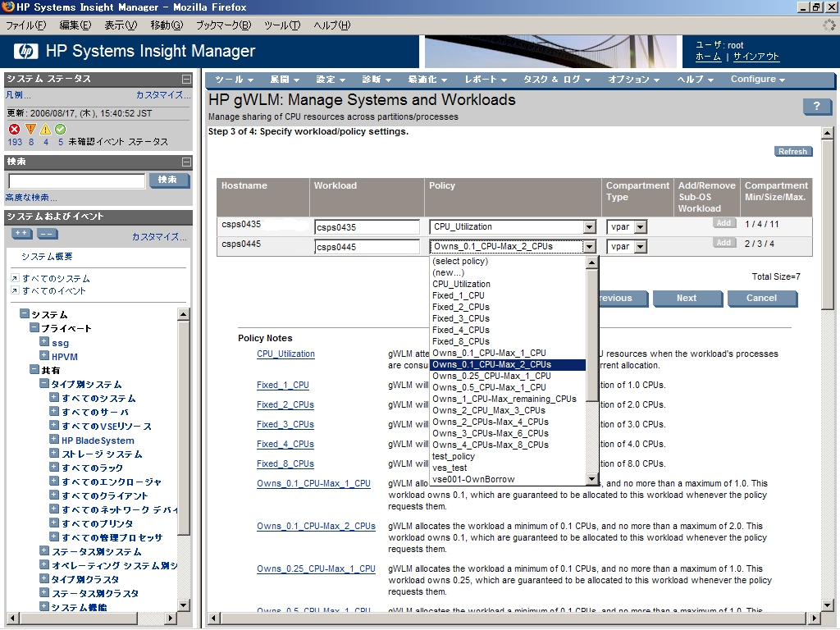Open the レポート menu
Screen dimensions: 840x630
point(486,80)
